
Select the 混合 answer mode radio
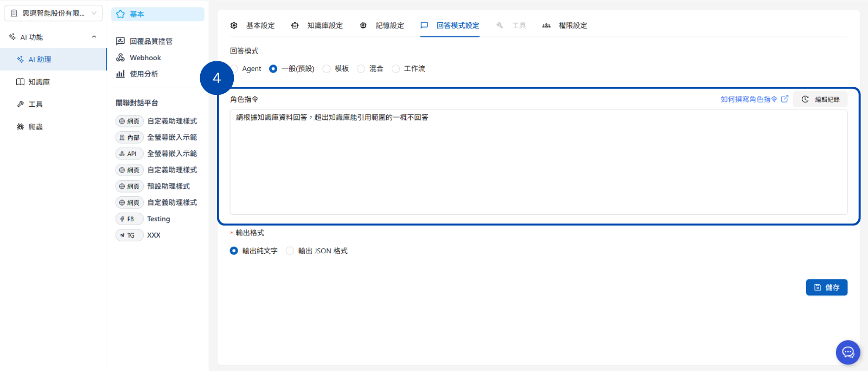(x=361, y=69)
